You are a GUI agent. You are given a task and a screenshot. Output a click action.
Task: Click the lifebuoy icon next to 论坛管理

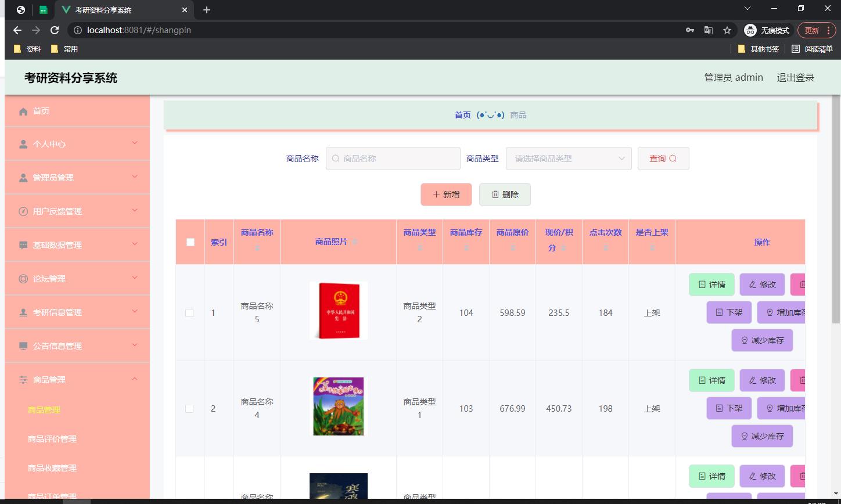[23, 279]
